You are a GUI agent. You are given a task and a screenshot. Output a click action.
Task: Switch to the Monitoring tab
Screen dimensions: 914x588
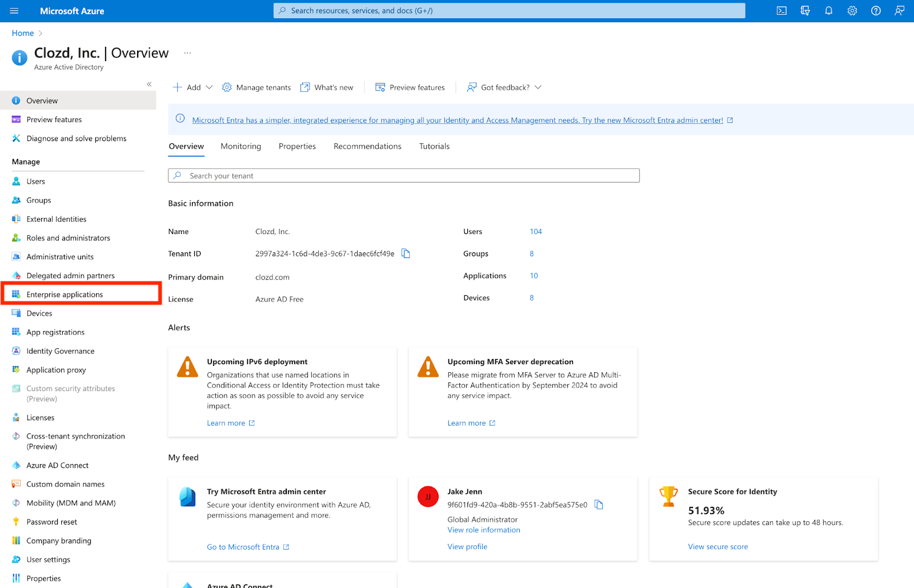(x=240, y=146)
